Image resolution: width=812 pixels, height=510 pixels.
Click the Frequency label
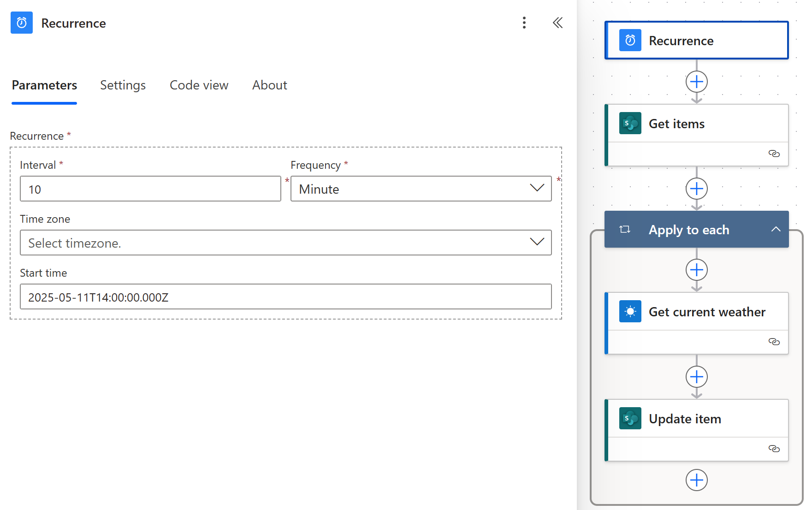coord(315,165)
